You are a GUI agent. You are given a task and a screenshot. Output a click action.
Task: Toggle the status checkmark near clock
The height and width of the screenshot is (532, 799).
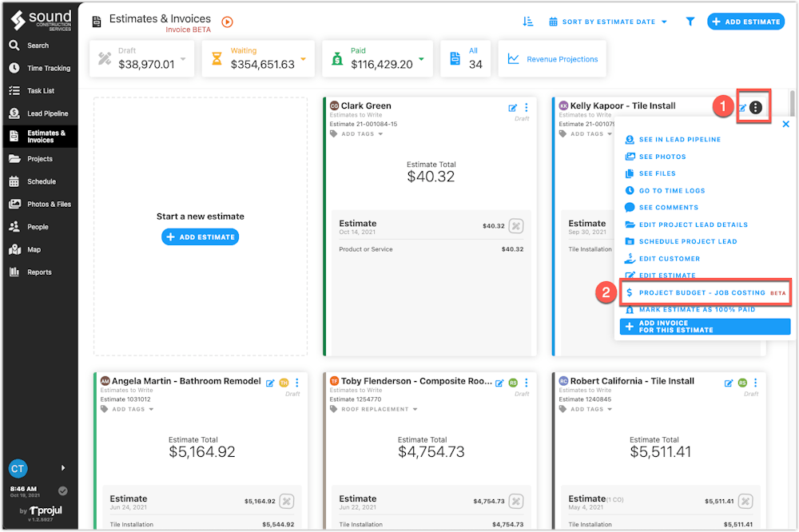(62, 490)
